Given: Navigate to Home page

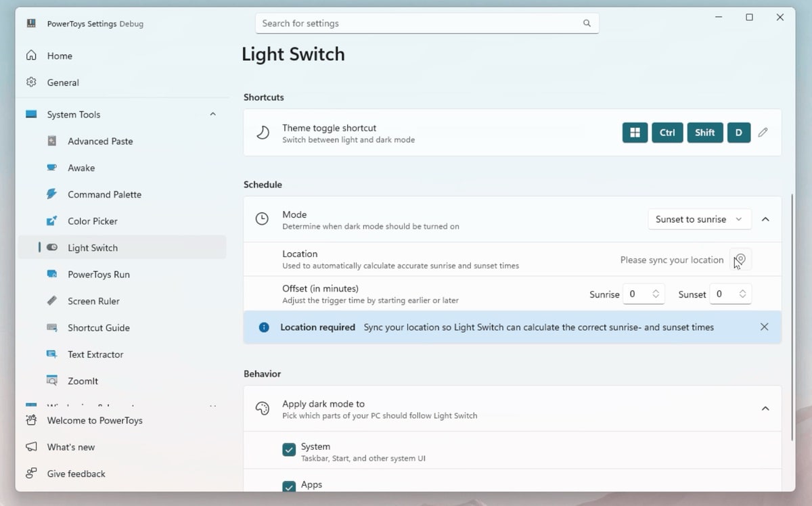Looking at the screenshot, I should pos(60,56).
